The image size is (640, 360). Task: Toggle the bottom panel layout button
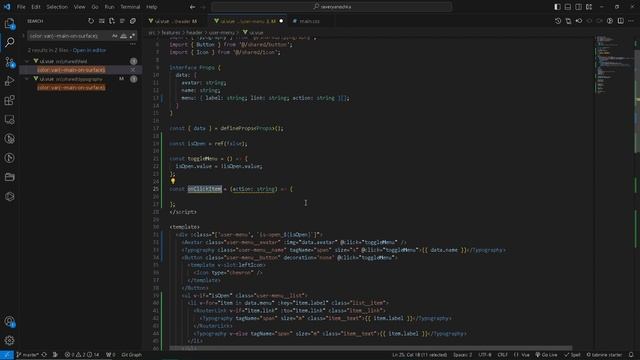point(568,7)
